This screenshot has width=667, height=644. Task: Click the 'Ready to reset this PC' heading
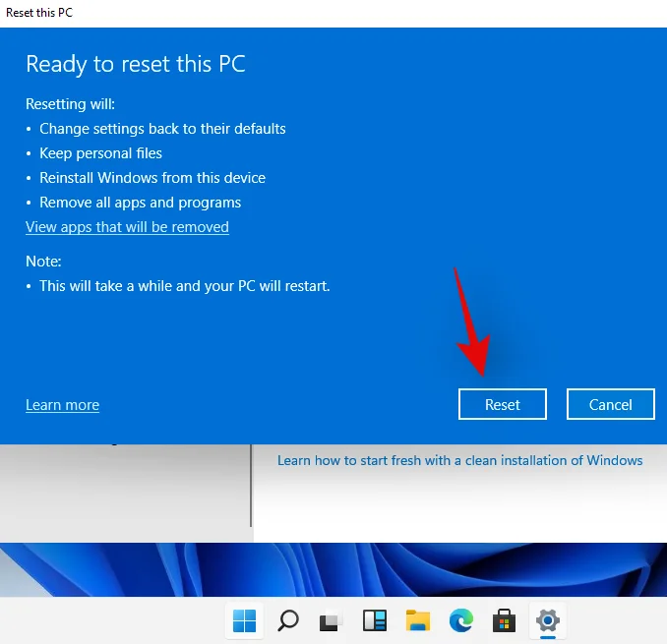tap(136, 64)
